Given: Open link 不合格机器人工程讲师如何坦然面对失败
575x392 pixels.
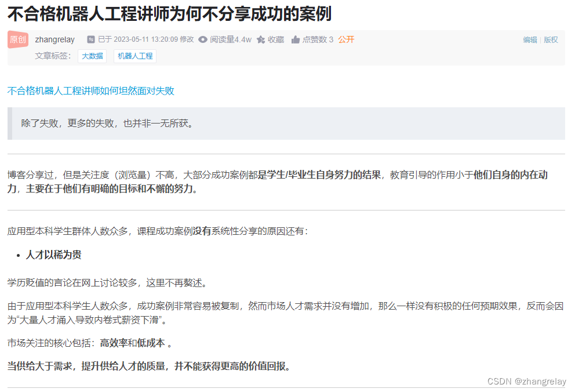Looking at the screenshot, I should pyautogui.click(x=90, y=90).
